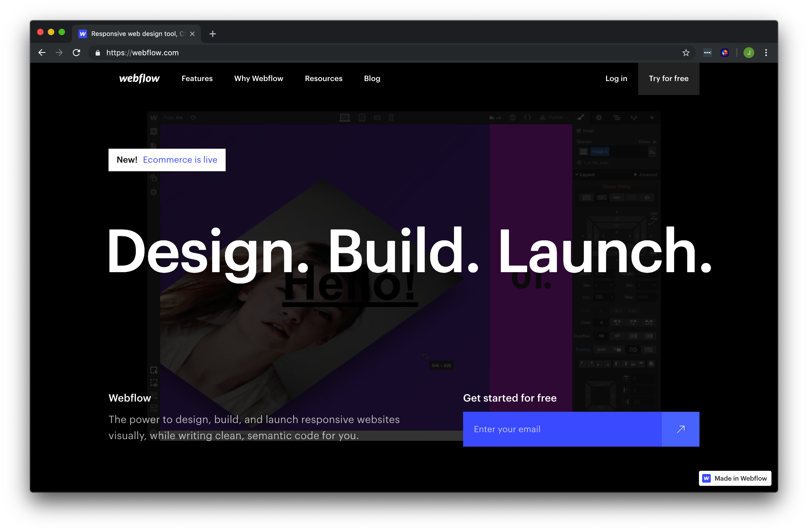Focus the Enter your email field
Screen dimensions: 808x532
[x=562, y=429]
